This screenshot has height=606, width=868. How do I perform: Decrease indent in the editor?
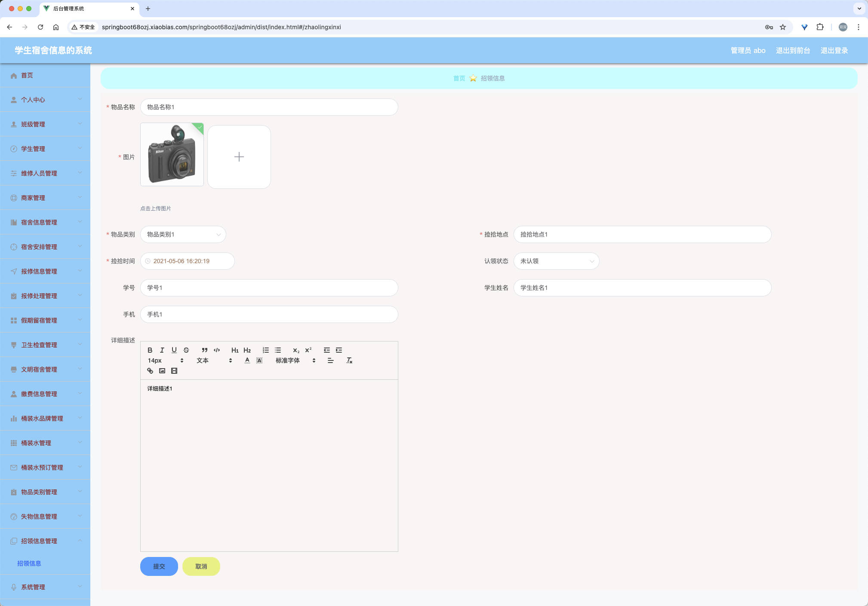click(327, 350)
